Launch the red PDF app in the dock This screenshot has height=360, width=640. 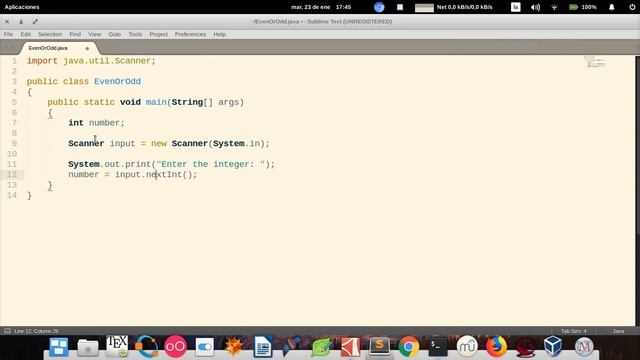pyautogui.click(x=350, y=347)
